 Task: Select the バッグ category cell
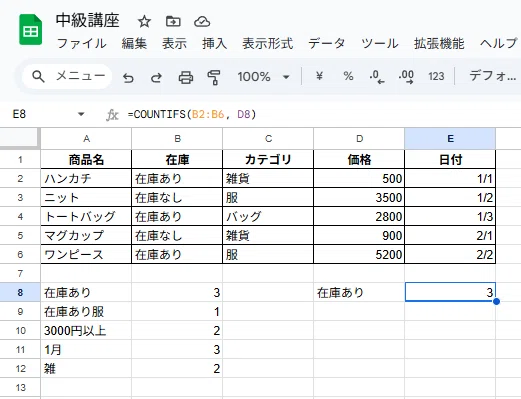tap(268, 217)
